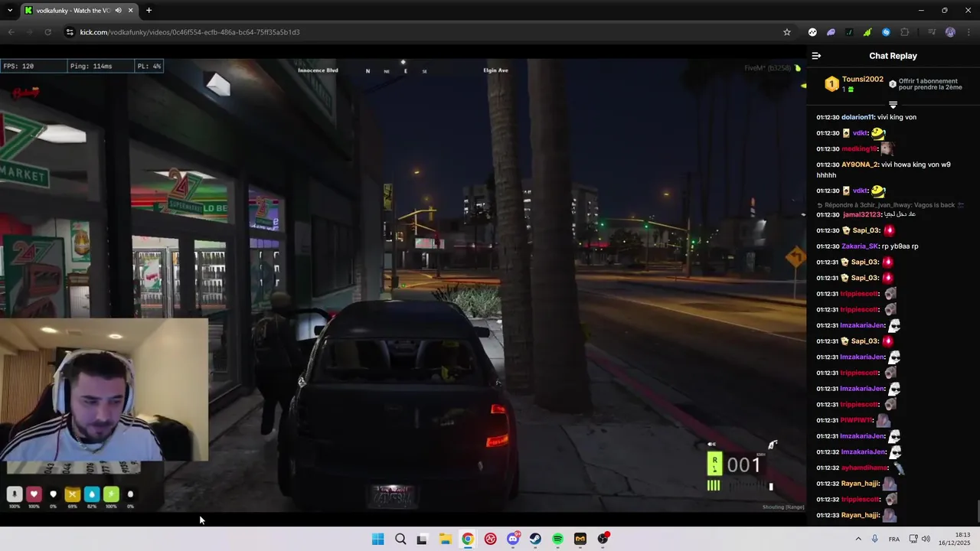Click the streamer webcam overlay in video
Image resolution: width=980 pixels, height=551 pixels.
coord(104,390)
